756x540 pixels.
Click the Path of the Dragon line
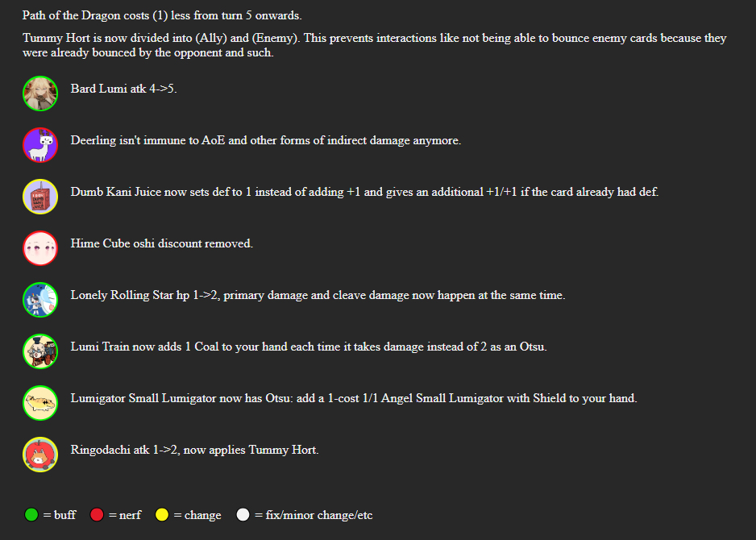point(162,16)
